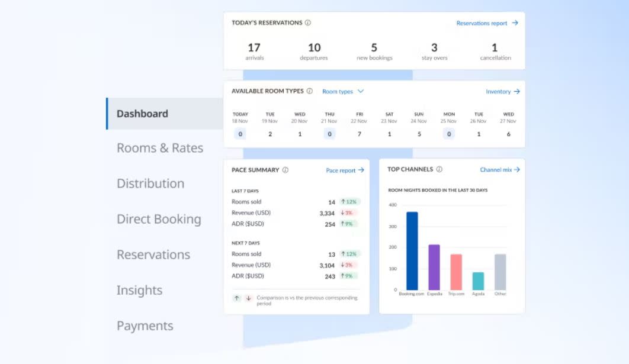Click the Today's Reservations info icon
The width and height of the screenshot is (629, 364).
307,22
